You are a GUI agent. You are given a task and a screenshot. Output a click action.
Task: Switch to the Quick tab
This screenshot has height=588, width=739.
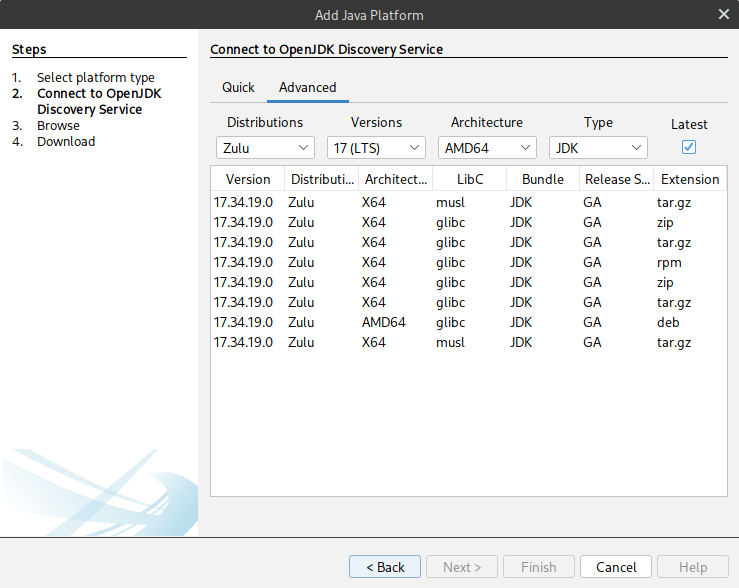[x=238, y=87]
